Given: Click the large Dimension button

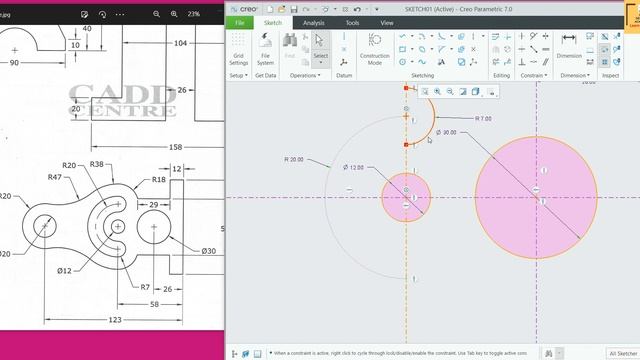Looking at the screenshot, I should tap(569, 46).
